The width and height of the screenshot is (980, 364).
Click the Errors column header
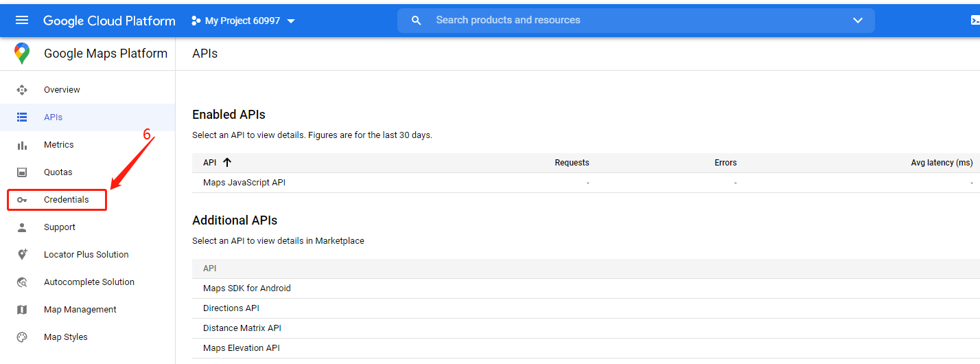coord(725,163)
